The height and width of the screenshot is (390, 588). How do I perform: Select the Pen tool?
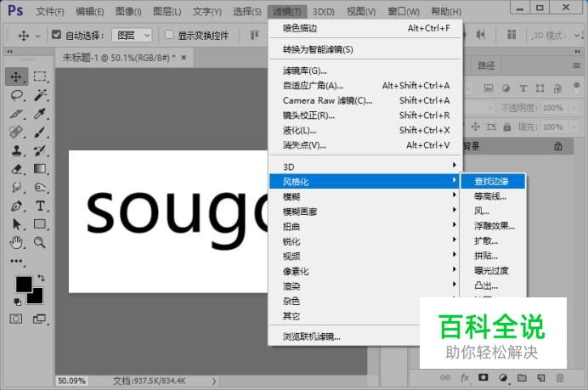[17, 206]
